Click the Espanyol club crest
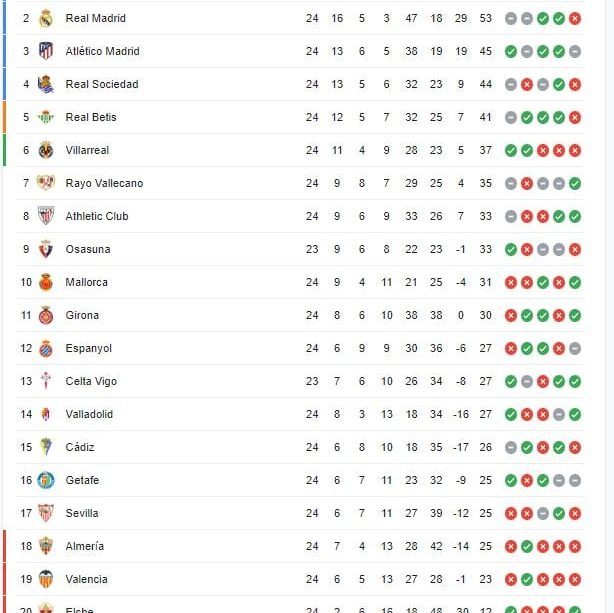 pyautogui.click(x=46, y=348)
